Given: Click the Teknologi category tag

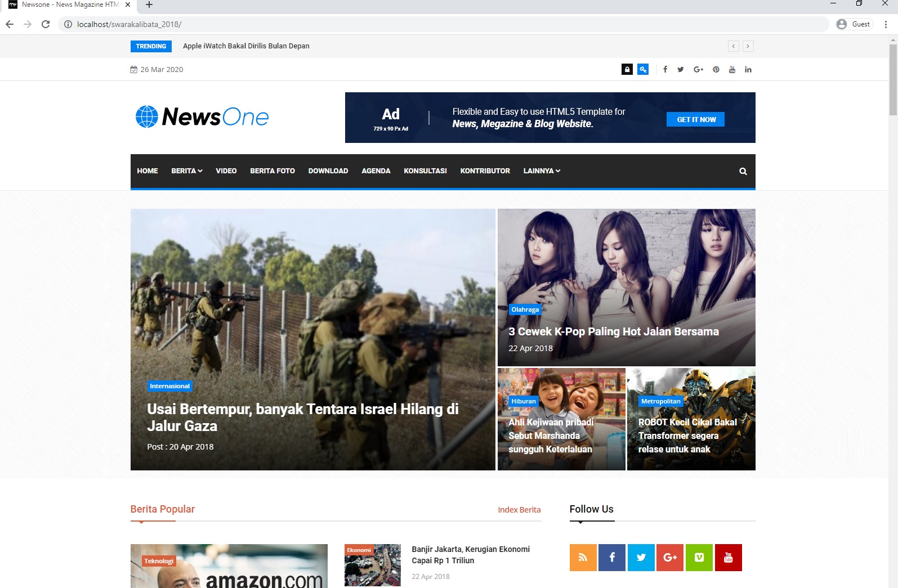Looking at the screenshot, I should [159, 561].
